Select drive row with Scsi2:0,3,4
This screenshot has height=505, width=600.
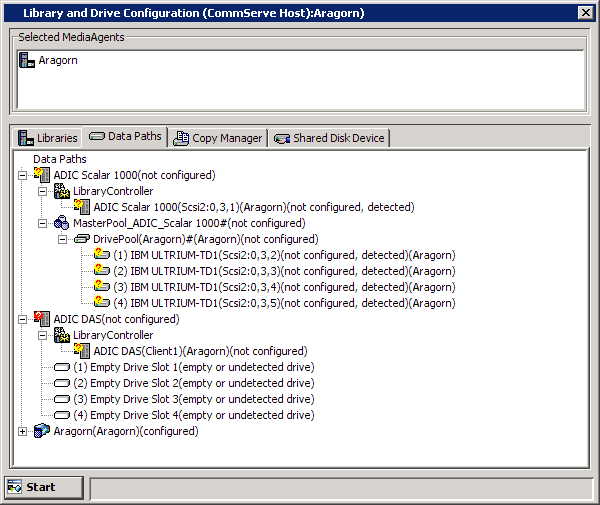pyautogui.click(x=284, y=287)
